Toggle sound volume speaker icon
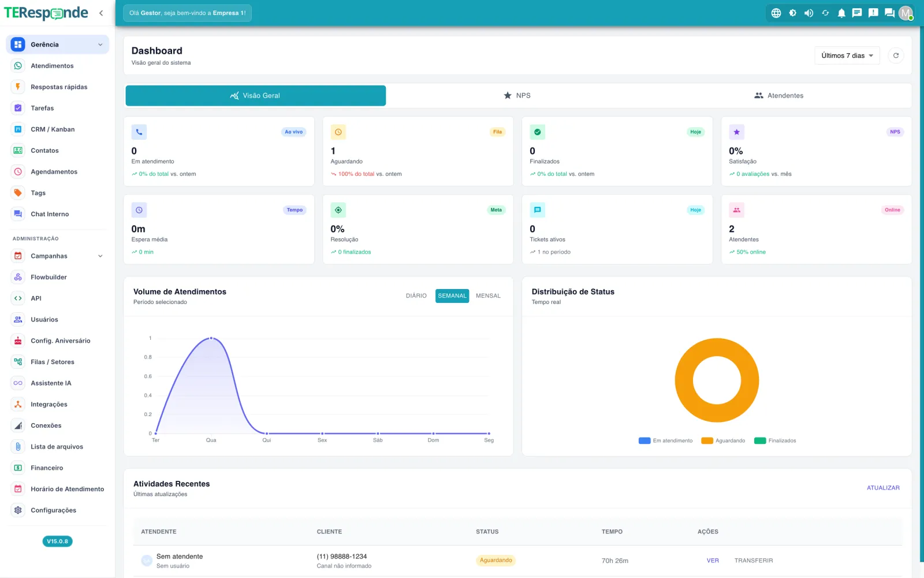This screenshot has width=924, height=578. click(x=808, y=13)
